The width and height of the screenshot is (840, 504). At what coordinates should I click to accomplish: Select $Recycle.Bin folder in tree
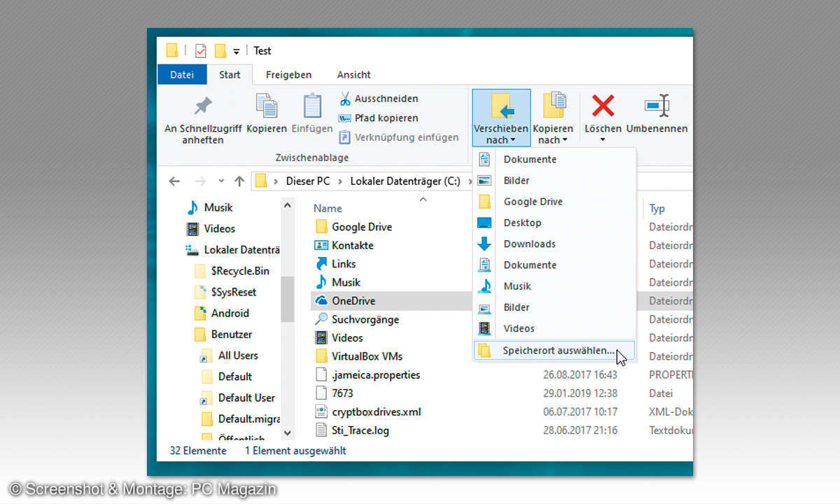point(232,271)
